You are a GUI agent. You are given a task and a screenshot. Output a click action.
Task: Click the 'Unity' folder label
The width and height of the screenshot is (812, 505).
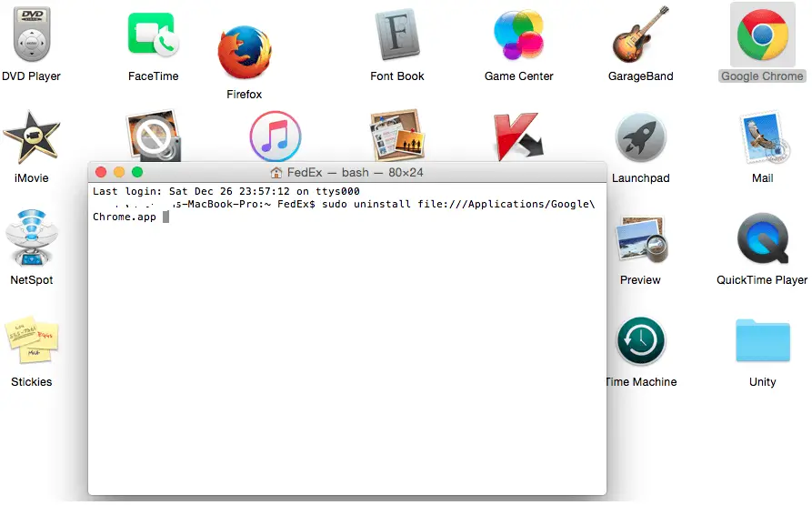tap(762, 382)
